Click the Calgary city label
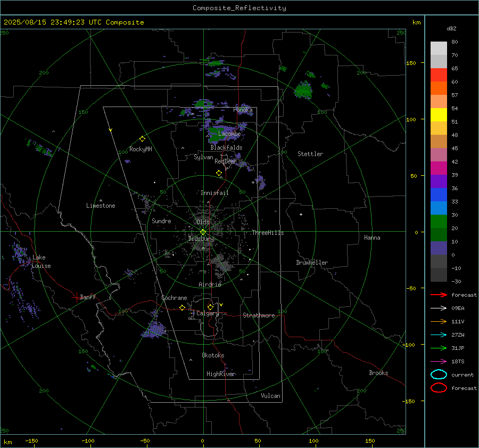Image resolution: width=479 pixels, height=448 pixels. (208, 313)
